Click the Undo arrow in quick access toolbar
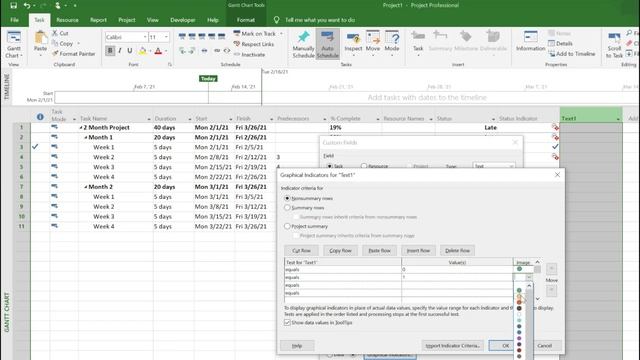 27,6
